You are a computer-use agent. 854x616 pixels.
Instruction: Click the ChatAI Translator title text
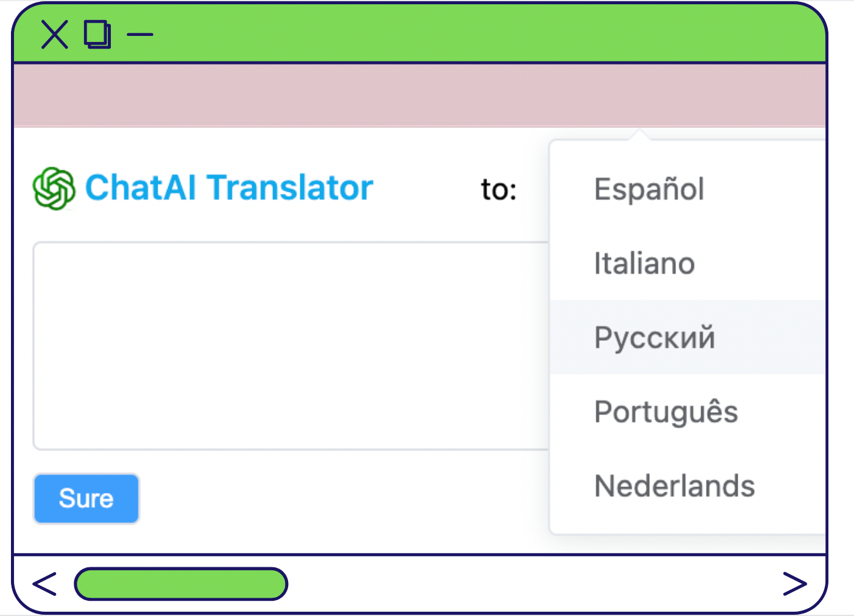pyautogui.click(x=229, y=187)
